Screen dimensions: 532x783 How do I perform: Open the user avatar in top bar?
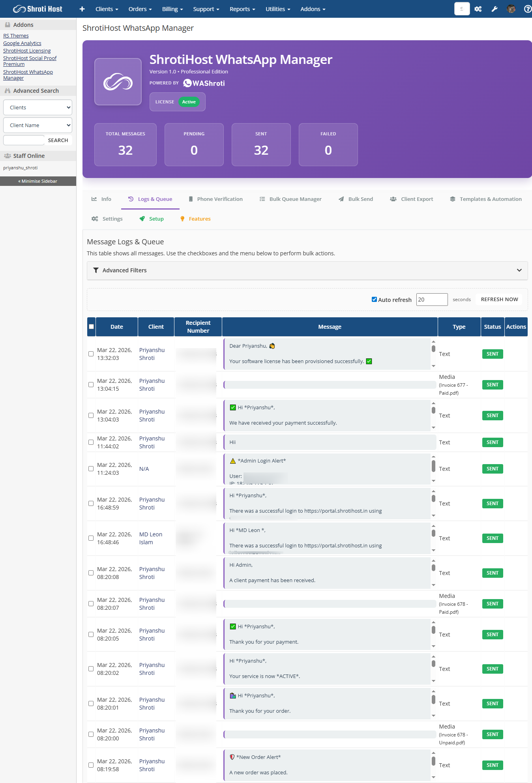[511, 9]
